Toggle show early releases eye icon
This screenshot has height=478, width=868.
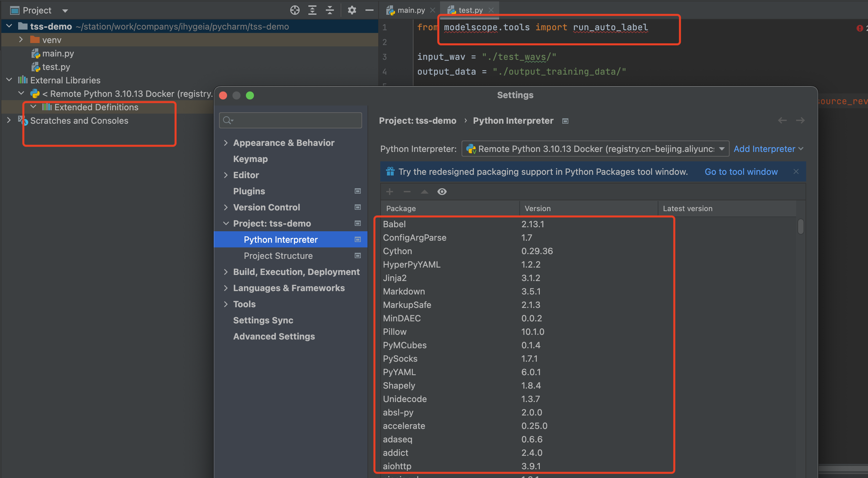click(442, 192)
